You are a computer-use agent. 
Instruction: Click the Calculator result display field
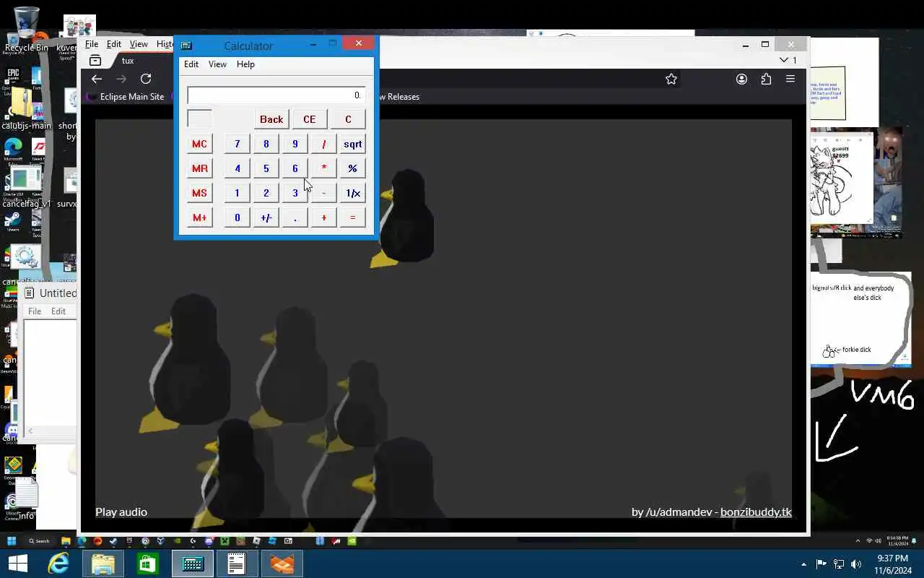coord(276,95)
